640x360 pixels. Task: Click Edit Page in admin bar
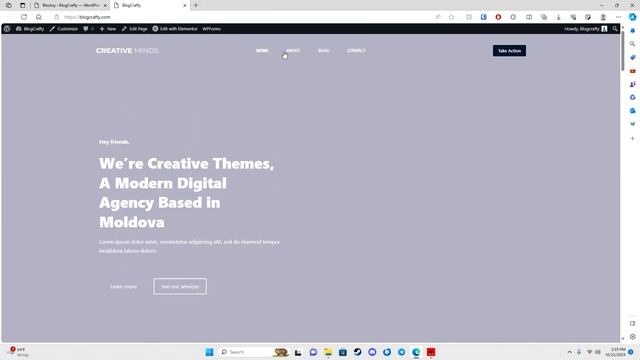(x=135, y=29)
